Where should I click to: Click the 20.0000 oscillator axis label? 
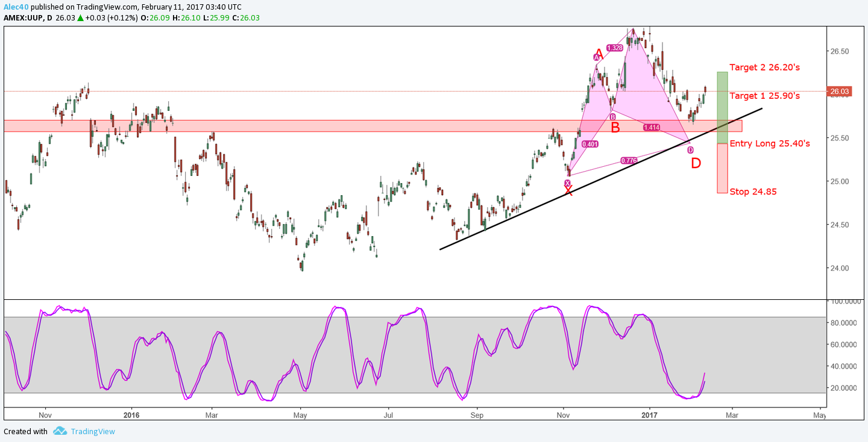tap(843, 388)
